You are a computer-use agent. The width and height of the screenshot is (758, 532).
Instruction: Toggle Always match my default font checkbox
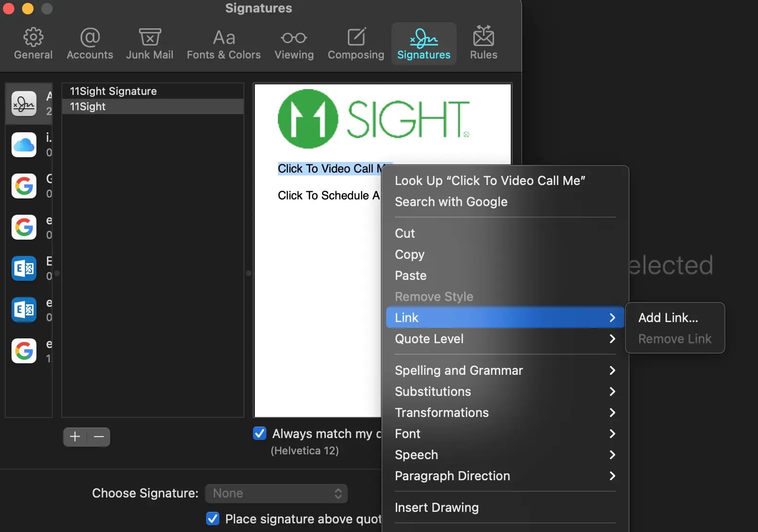(x=260, y=433)
